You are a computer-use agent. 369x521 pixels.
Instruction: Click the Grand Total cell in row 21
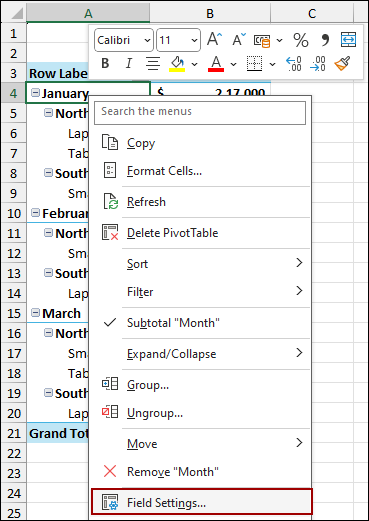[x=58, y=433]
